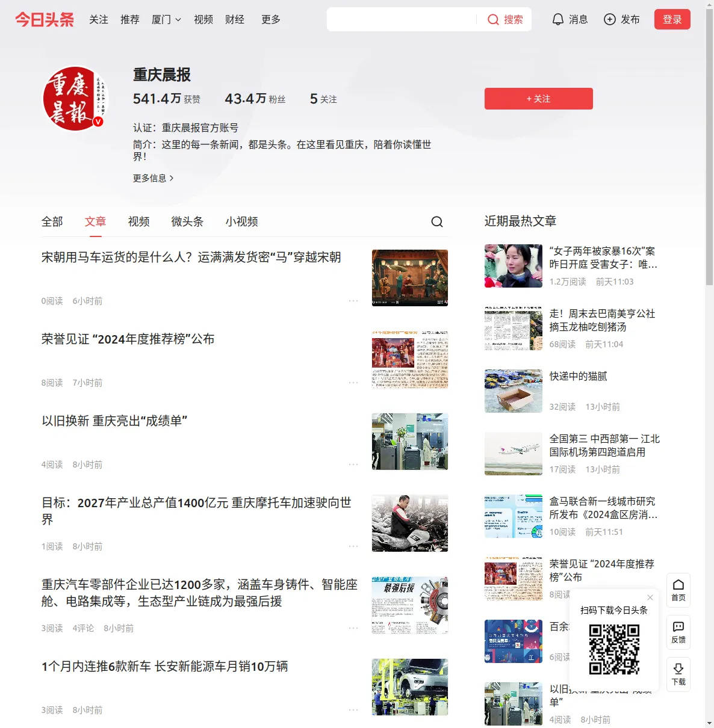Click 5 关注 following count
Image resolution: width=714 pixels, height=728 pixels.
(323, 99)
